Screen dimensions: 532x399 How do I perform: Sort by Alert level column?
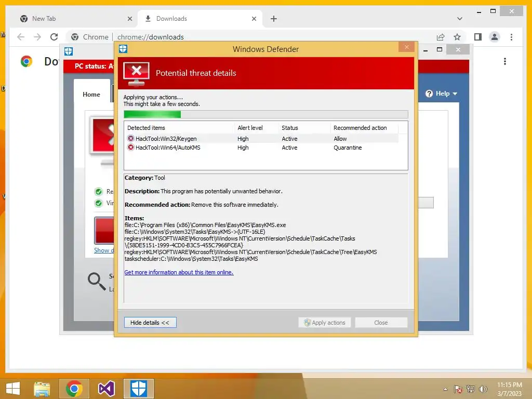tap(257, 128)
